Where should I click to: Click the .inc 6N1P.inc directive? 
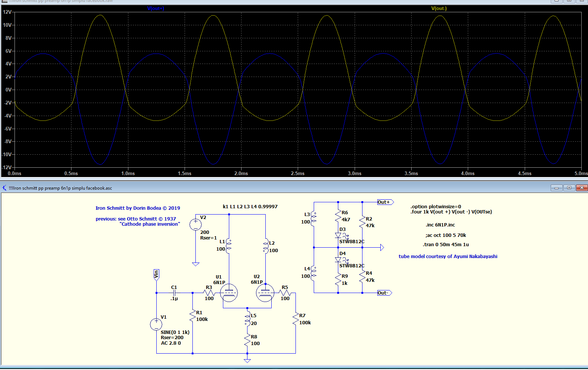pyautogui.click(x=440, y=225)
